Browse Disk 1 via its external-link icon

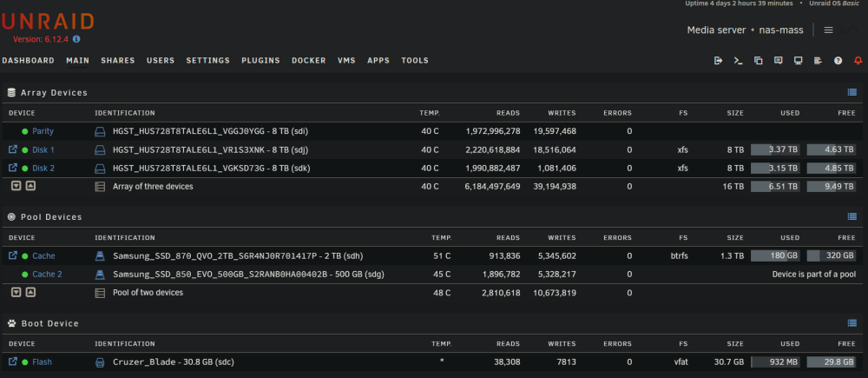coord(13,149)
